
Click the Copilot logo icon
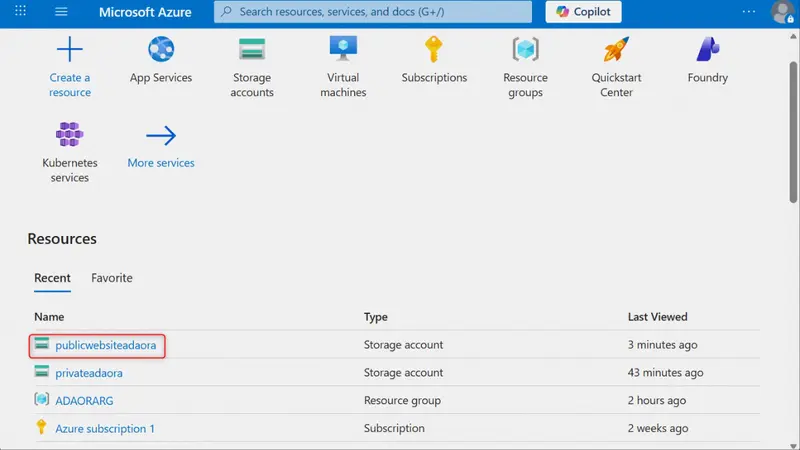[562, 12]
